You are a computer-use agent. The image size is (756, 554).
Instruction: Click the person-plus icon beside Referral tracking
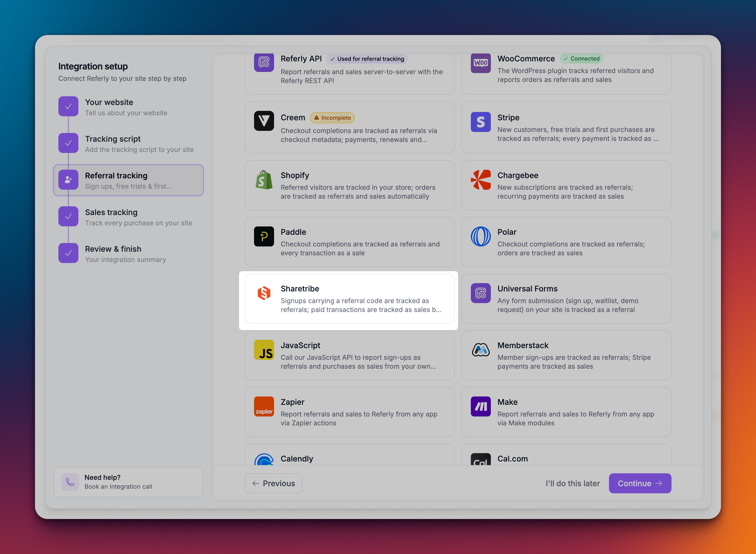68,180
